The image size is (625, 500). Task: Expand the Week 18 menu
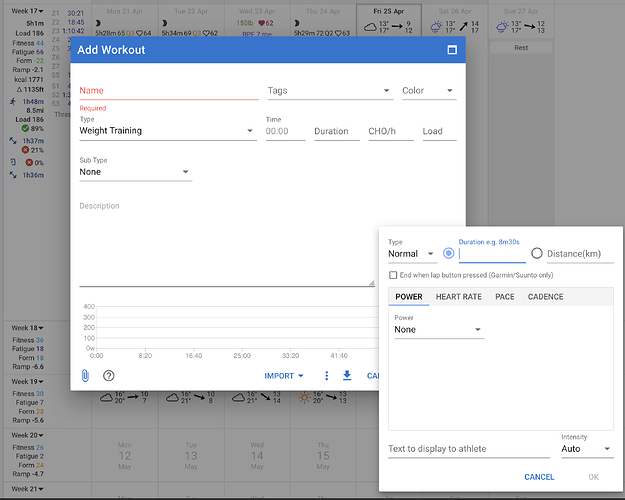pos(28,328)
